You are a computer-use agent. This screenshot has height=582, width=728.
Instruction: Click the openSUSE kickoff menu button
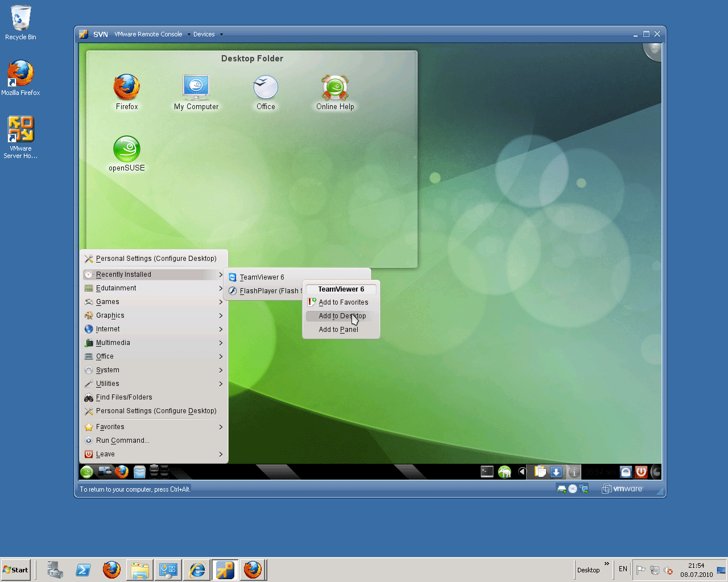86,472
